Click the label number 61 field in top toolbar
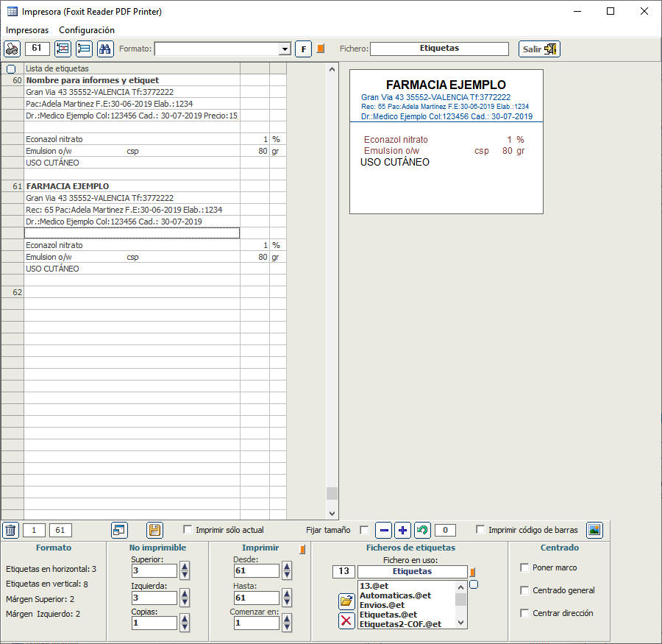The image size is (662, 644). (38, 49)
